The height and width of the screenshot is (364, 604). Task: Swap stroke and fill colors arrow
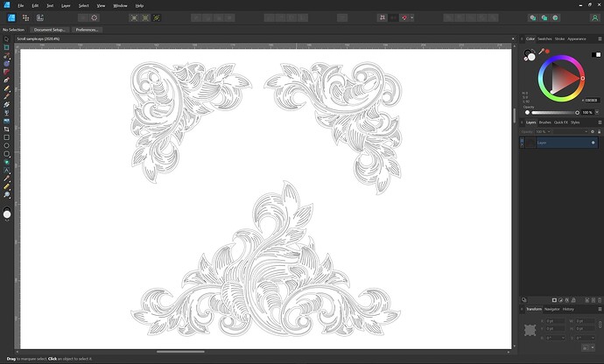pos(534,52)
